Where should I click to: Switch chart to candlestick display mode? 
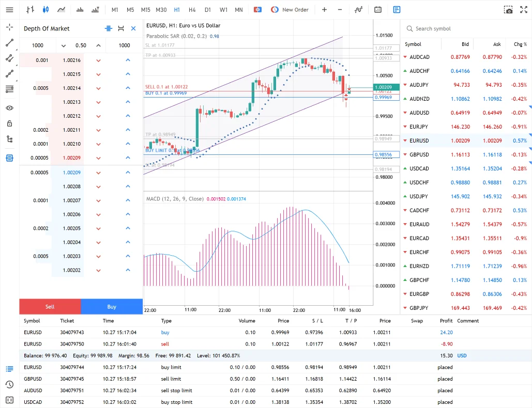click(44, 9)
